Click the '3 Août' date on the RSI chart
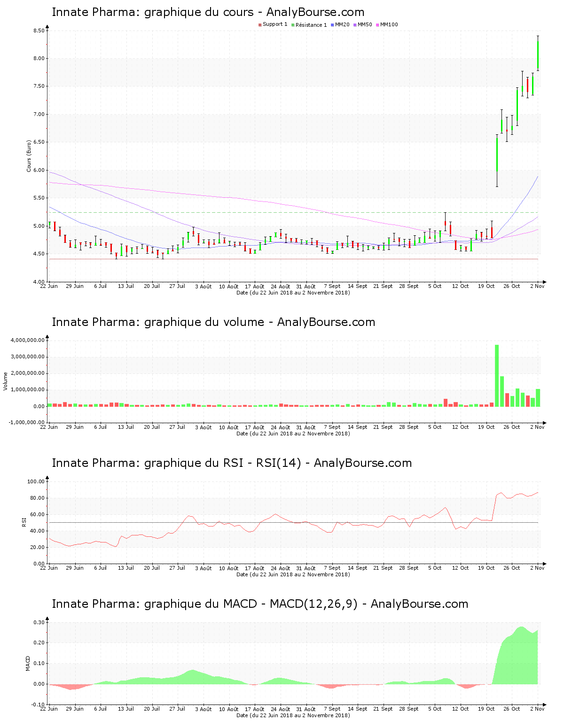Image resolution: width=564 pixels, height=728 pixels. 204,568
